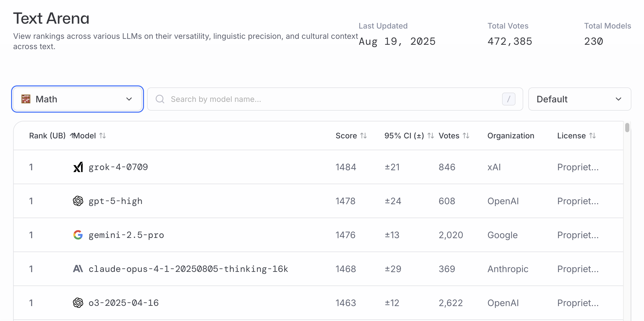Click the slash shortcut key badge
Image resolution: width=644 pixels, height=321 pixels.
[x=509, y=99]
